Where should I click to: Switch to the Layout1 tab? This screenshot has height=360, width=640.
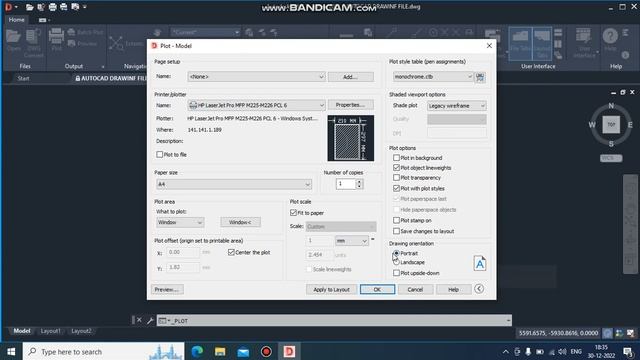pyautogui.click(x=51, y=331)
